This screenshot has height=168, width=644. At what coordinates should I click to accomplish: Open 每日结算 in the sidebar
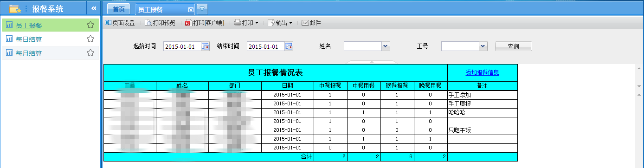tap(50, 39)
